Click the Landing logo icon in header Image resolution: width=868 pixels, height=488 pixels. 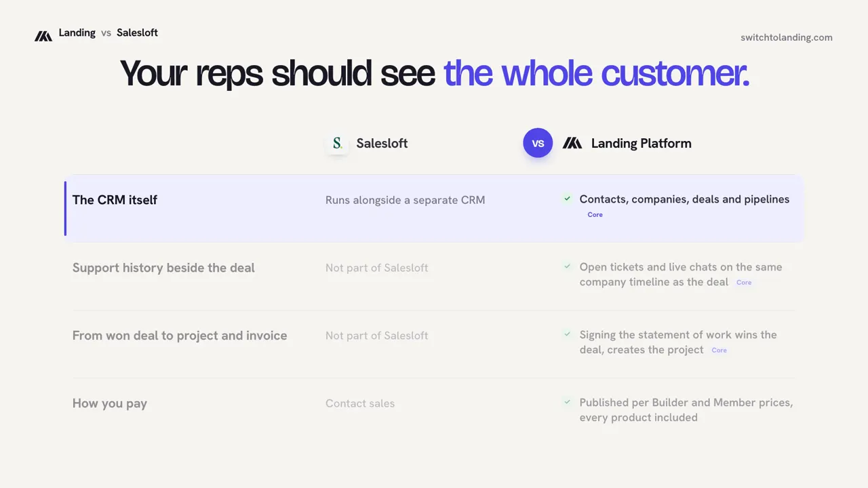[x=43, y=36]
